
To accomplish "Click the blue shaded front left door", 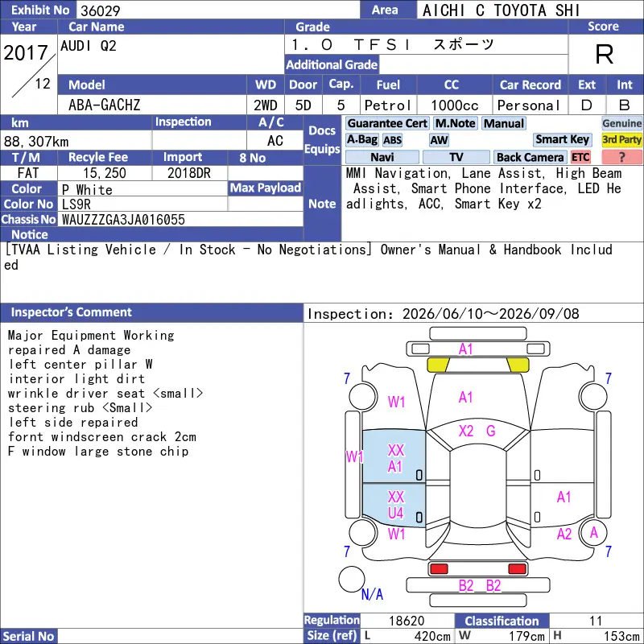I will pos(394,456).
